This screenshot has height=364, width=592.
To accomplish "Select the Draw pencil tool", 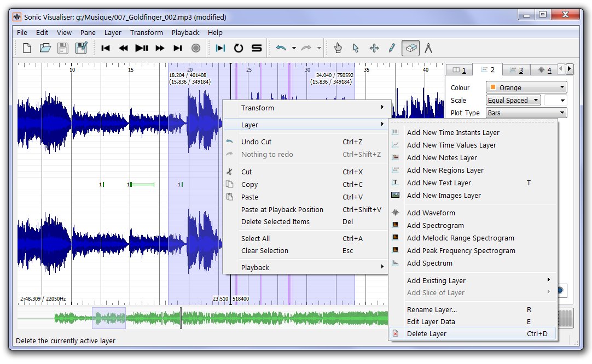I will (392, 48).
